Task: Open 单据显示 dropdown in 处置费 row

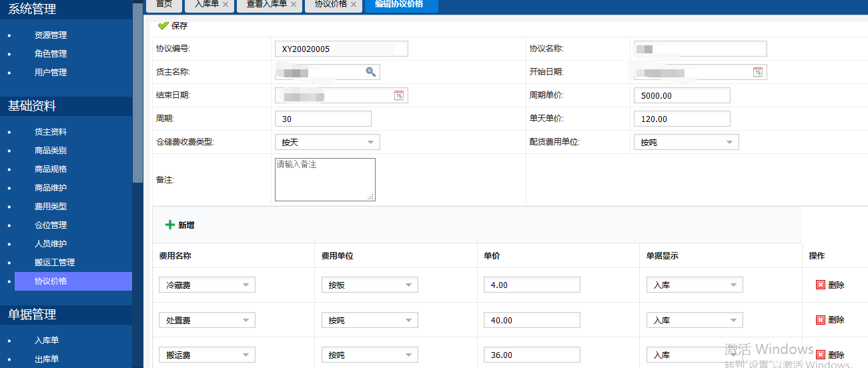Action: point(733,321)
